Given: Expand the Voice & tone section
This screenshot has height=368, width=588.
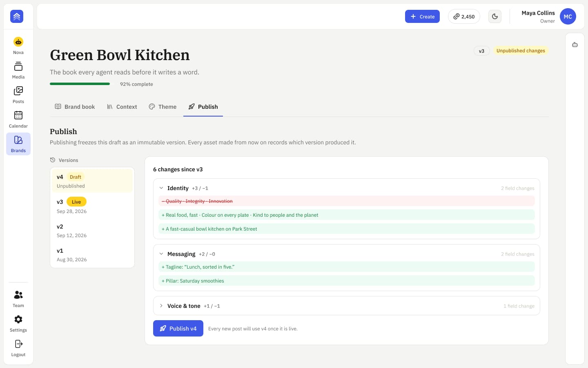Looking at the screenshot, I should (x=161, y=306).
